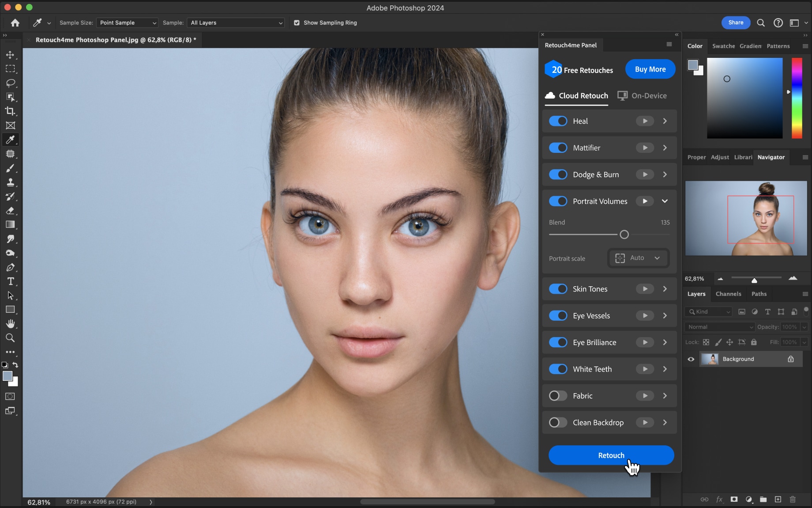The height and width of the screenshot is (508, 812).
Task: Swap foreground and background colors
Action: pyautogui.click(x=15, y=365)
